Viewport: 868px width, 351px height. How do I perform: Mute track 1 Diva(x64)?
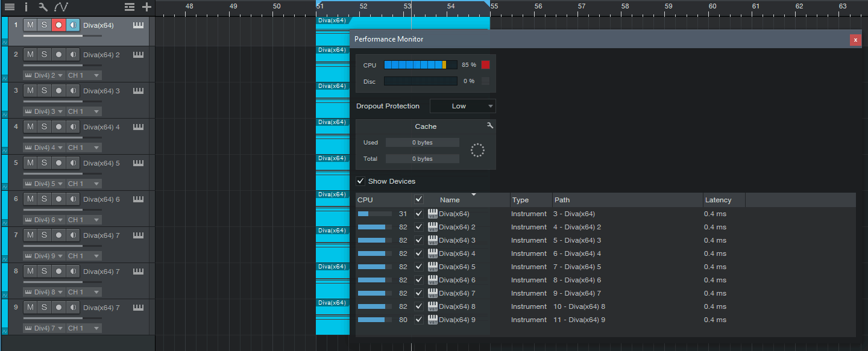click(30, 25)
